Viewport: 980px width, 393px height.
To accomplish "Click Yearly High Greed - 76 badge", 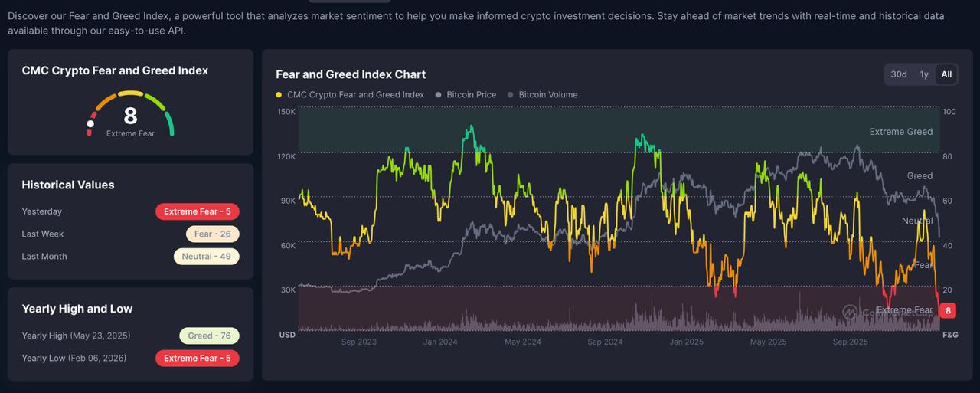I will pos(209,336).
